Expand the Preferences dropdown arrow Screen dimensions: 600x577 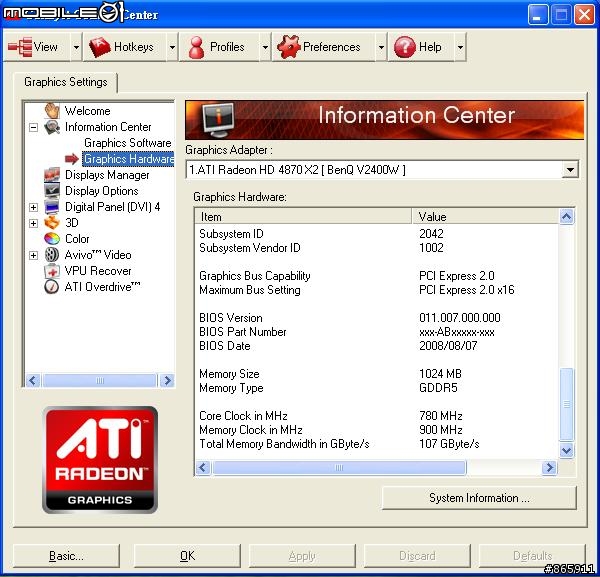(381, 47)
